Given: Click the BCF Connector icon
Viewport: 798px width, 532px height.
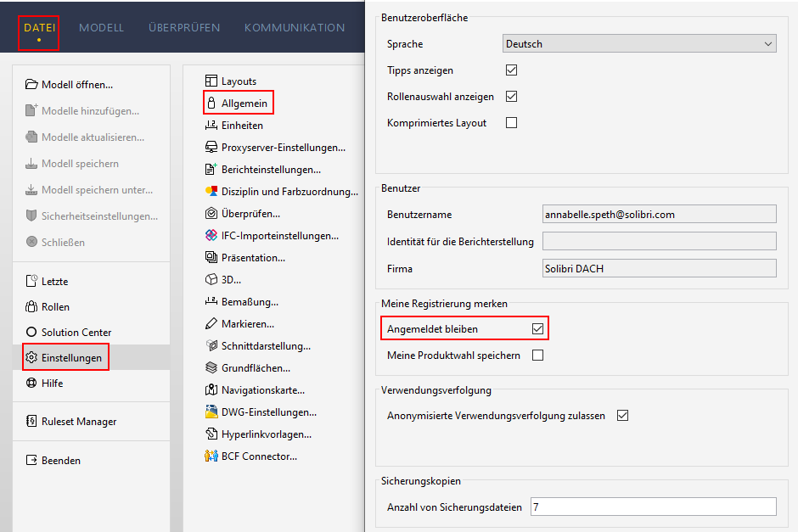Looking at the screenshot, I should pyautogui.click(x=211, y=456).
